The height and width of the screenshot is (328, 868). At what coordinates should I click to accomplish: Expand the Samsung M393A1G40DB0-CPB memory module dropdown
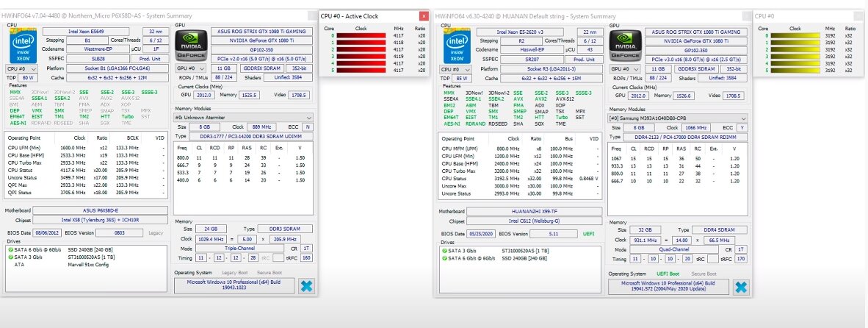point(678,118)
